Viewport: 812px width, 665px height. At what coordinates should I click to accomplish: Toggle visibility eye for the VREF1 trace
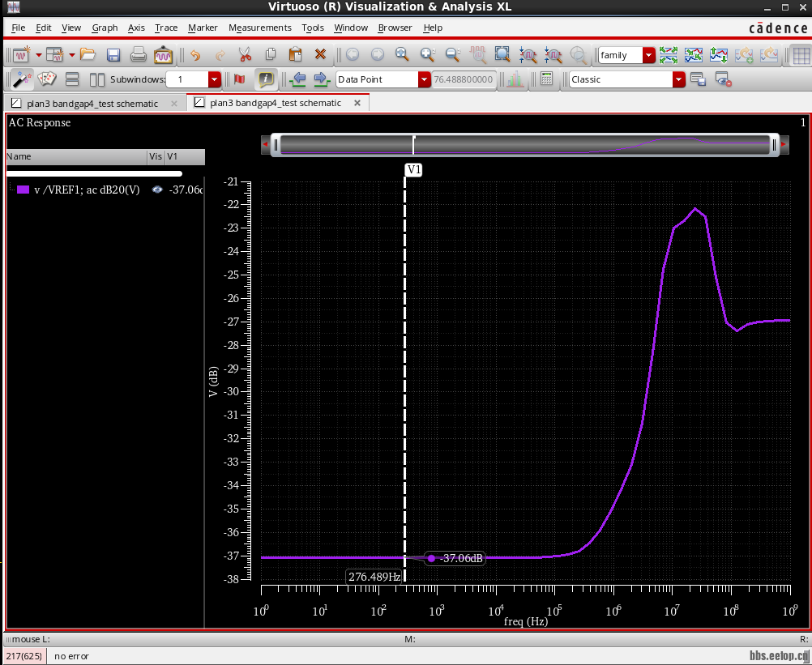157,190
